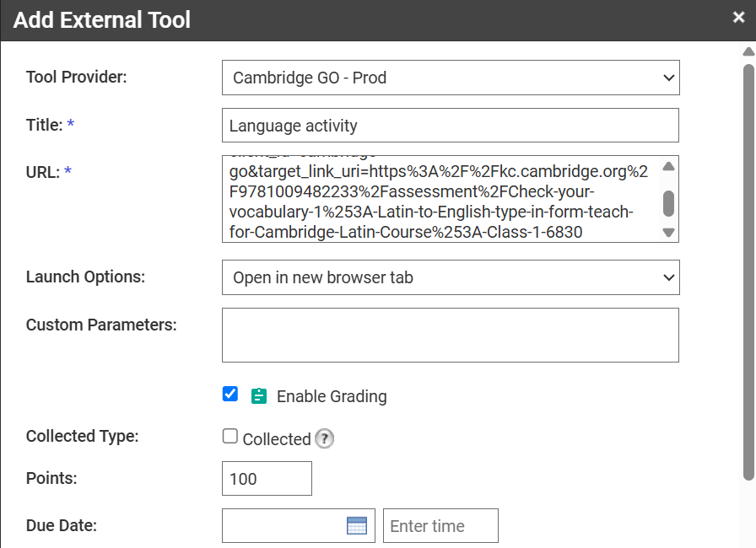Open the Due Date calendar picker icon

(x=357, y=526)
